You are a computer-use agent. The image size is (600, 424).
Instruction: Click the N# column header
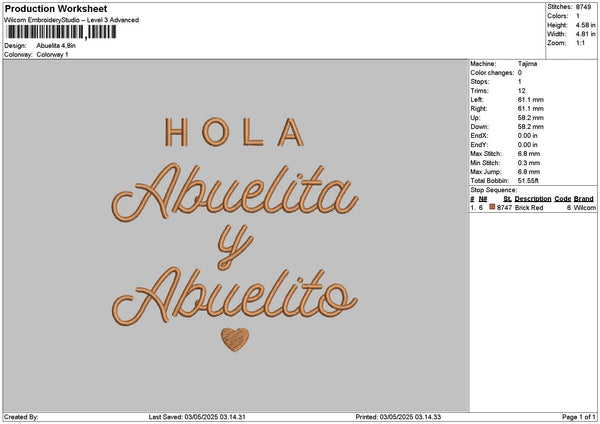(483, 198)
